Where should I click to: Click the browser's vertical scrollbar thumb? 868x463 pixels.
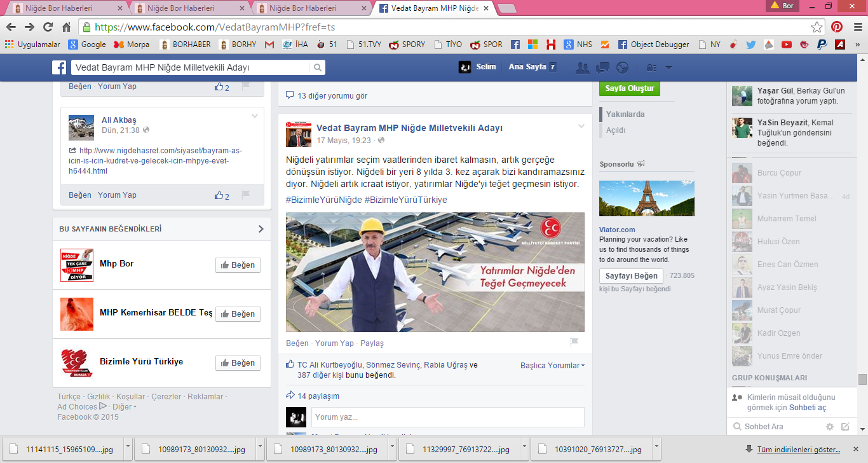(862, 379)
